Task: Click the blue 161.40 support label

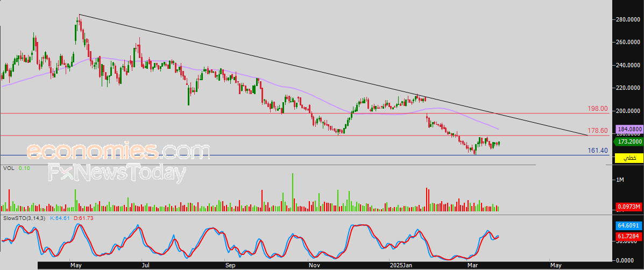Action: (598, 151)
